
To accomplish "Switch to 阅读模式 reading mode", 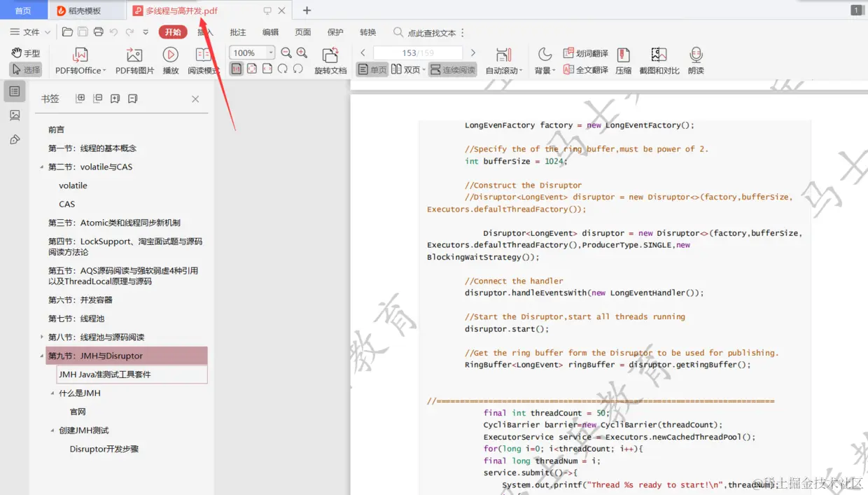I will coord(203,61).
